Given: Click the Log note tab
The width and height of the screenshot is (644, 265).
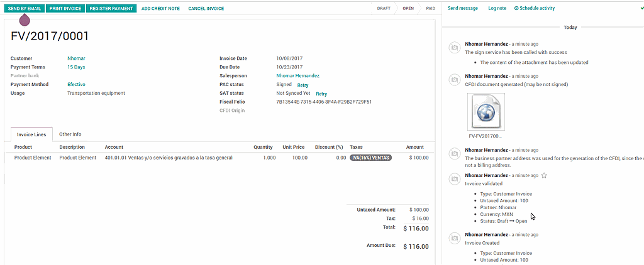Looking at the screenshot, I should (497, 9).
